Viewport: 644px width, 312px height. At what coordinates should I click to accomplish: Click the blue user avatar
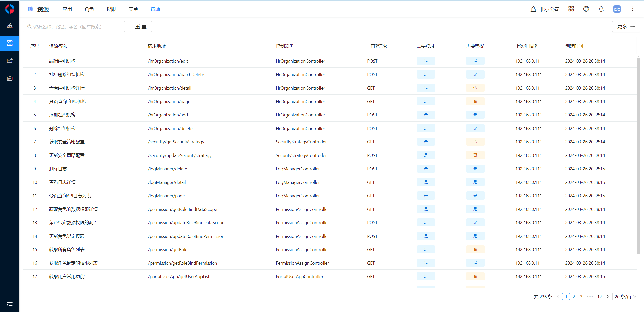pyautogui.click(x=617, y=9)
